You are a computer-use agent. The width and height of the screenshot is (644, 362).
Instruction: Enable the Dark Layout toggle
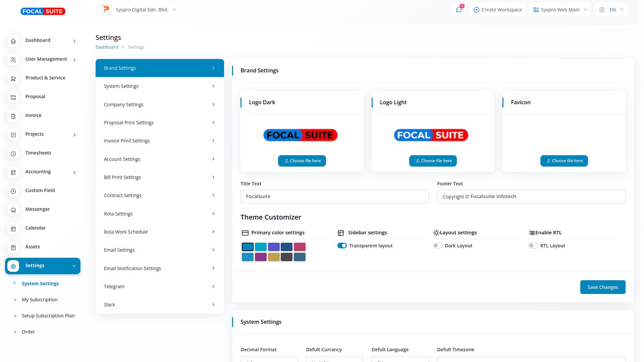coord(437,246)
